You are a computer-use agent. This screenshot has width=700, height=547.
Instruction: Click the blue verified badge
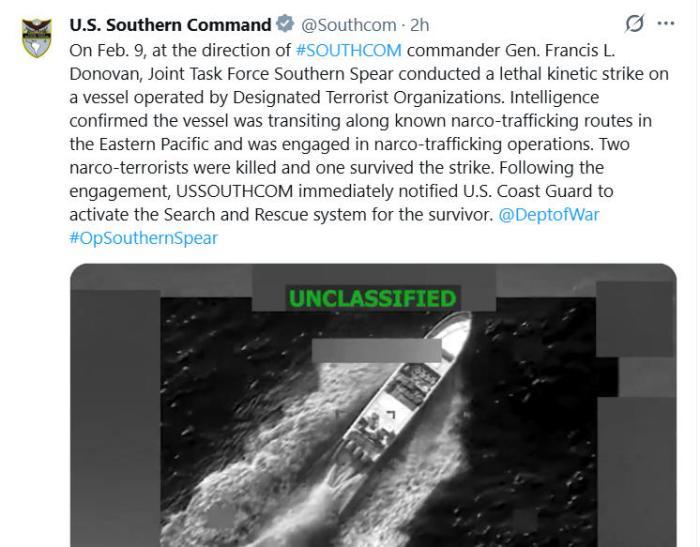point(285,24)
